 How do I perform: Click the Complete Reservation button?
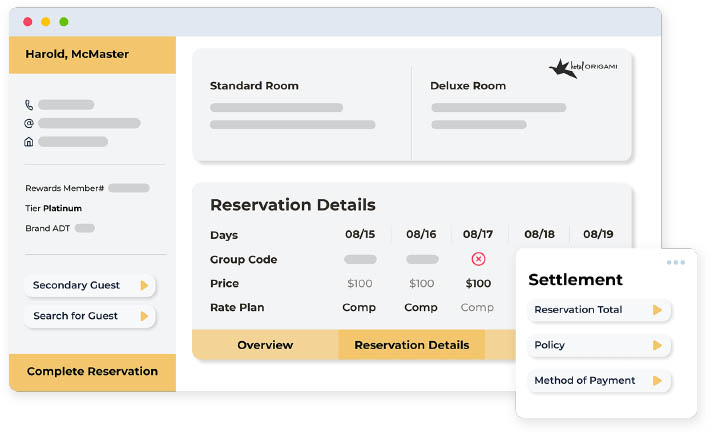point(92,371)
